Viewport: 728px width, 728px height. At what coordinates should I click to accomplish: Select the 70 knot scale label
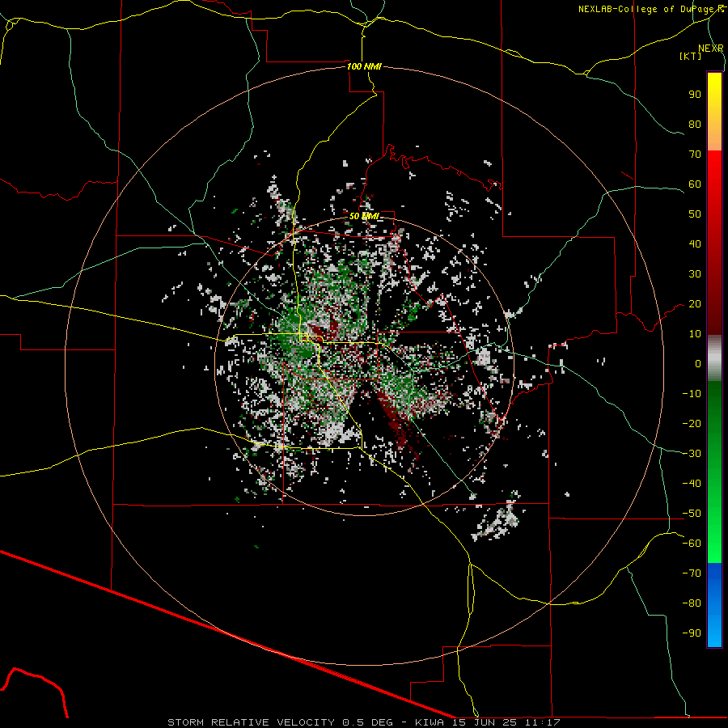(695, 154)
